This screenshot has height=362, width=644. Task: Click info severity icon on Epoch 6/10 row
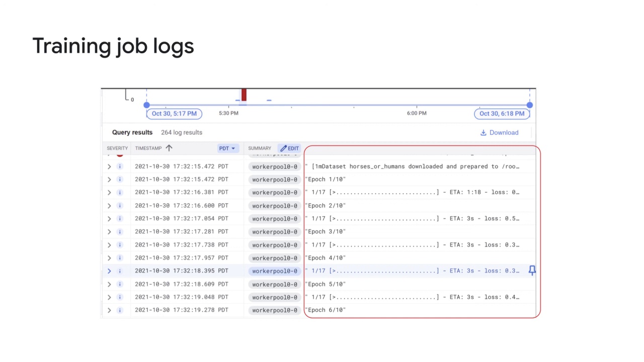[x=120, y=310]
